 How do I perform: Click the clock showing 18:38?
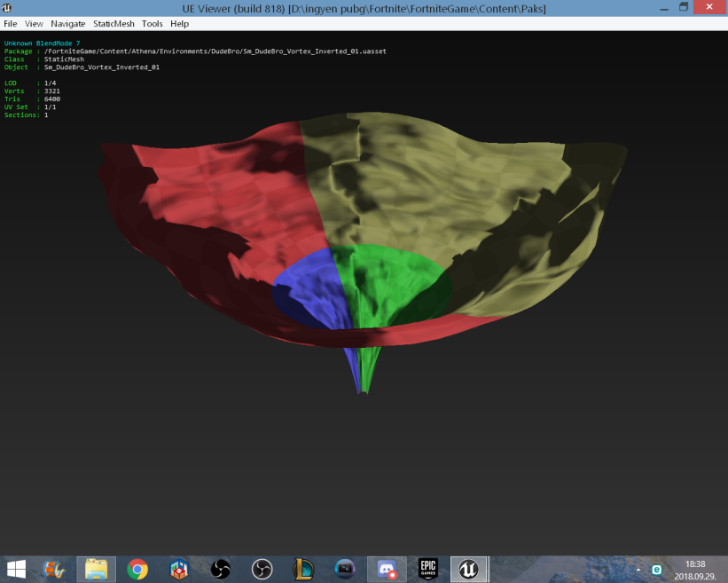coord(696,564)
